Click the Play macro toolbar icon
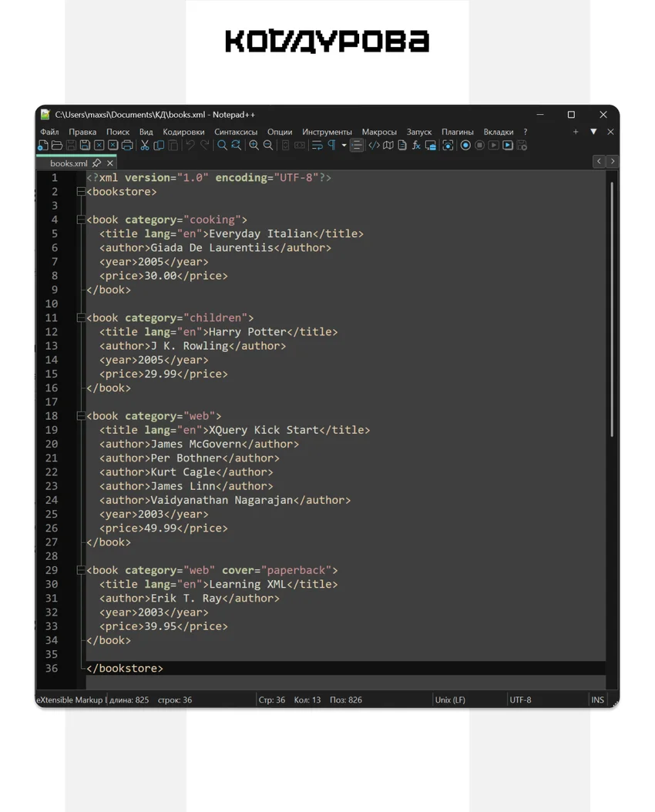 click(493, 146)
